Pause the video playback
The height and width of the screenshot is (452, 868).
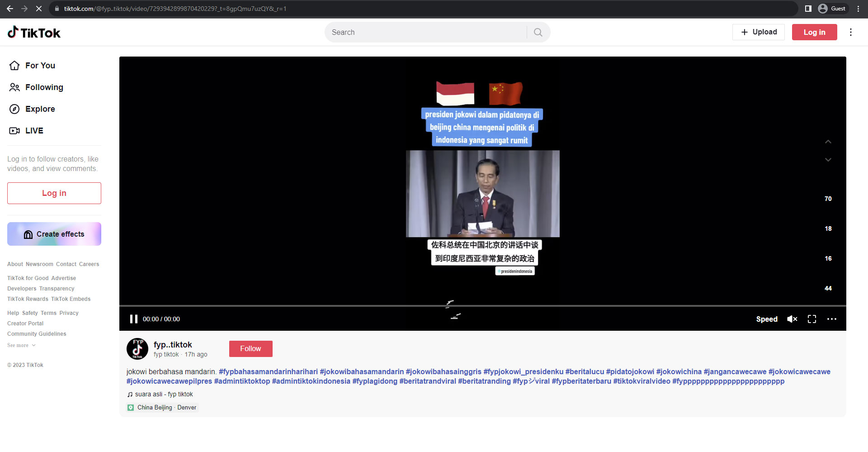(134, 319)
